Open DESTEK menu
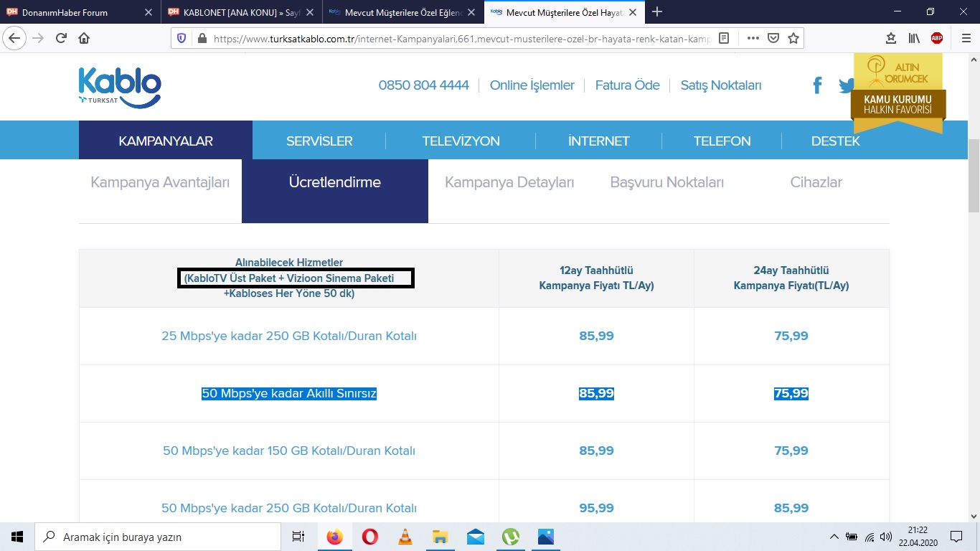Image resolution: width=980 pixels, height=551 pixels. tap(836, 141)
